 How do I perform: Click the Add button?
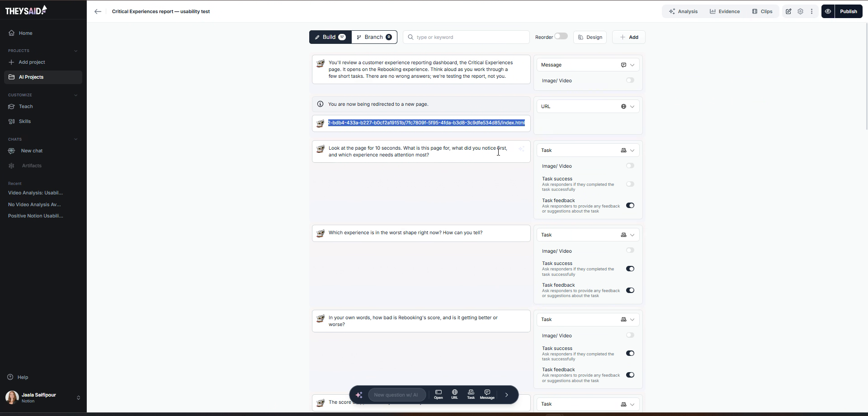click(629, 37)
